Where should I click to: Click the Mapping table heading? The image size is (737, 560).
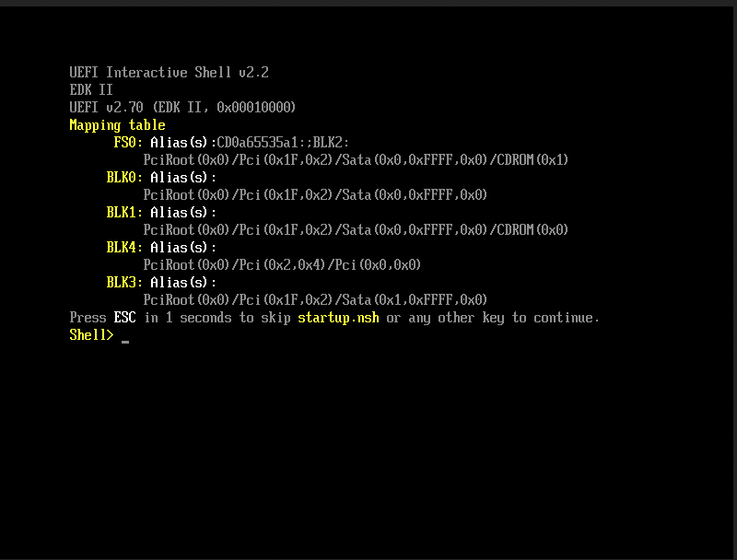(117, 125)
